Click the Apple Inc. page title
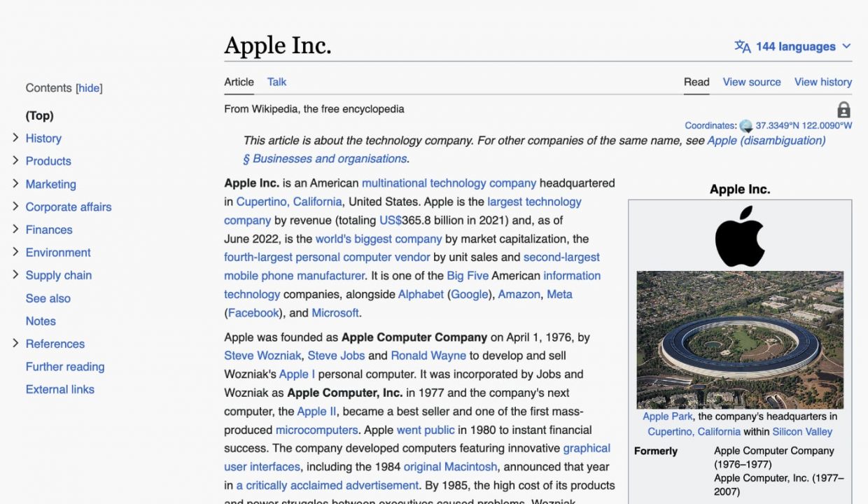This screenshot has width=868, height=504. coord(278,45)
